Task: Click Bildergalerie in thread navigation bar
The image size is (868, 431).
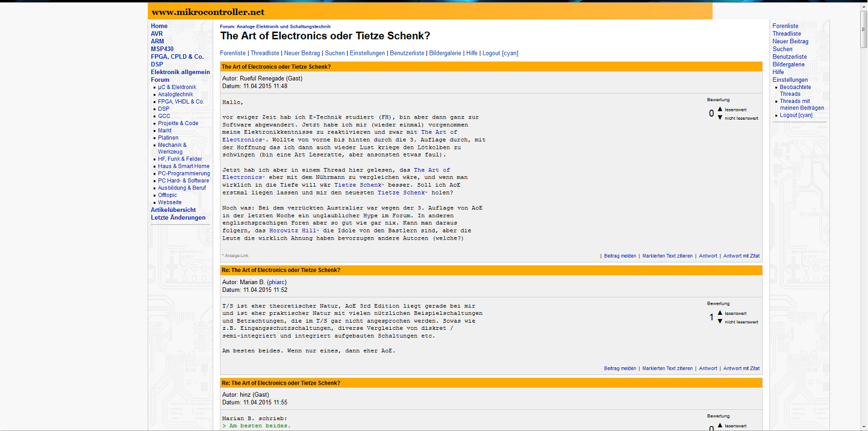Action: [445, 53]
